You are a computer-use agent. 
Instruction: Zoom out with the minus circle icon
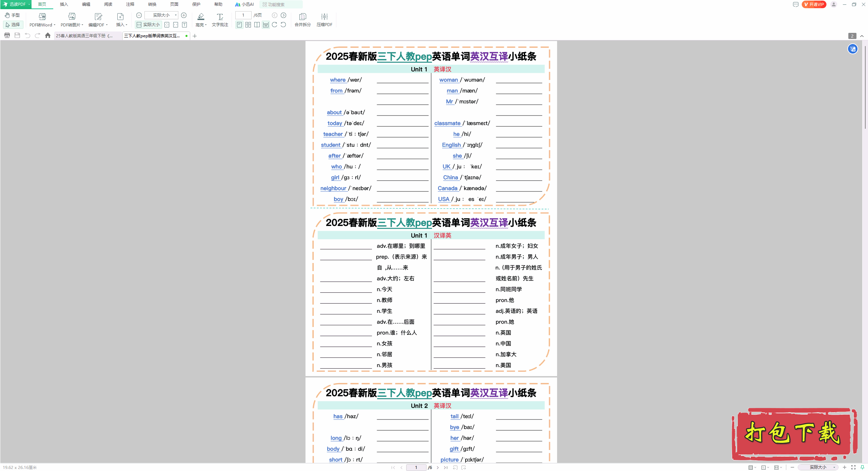[x=139, y=15]
